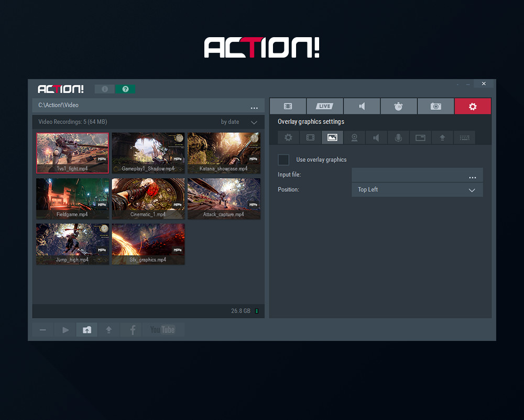Viewport: 524px width, 420px height.
Task: Select the Sfx_graphics.mp4 thumbnail
Action: point(148,244)
